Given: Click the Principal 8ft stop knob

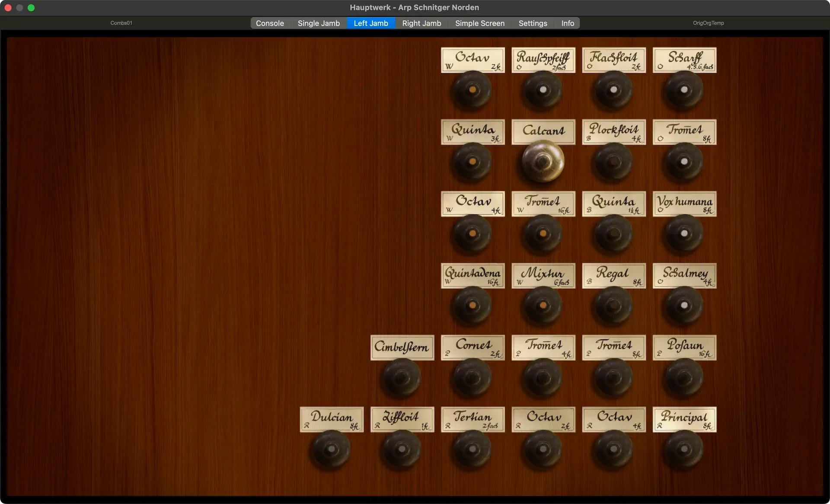Looking at the screenshot, I should click(684, 449).
